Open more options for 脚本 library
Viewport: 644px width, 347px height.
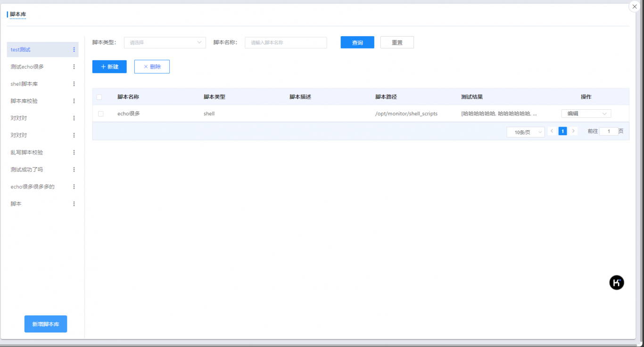[x=74, y=204]
